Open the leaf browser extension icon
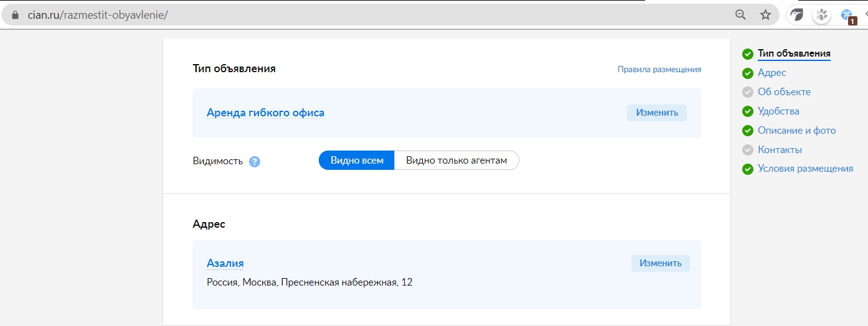Image resolution: width=868 pixels, height=326 pixels. [797, 15]
